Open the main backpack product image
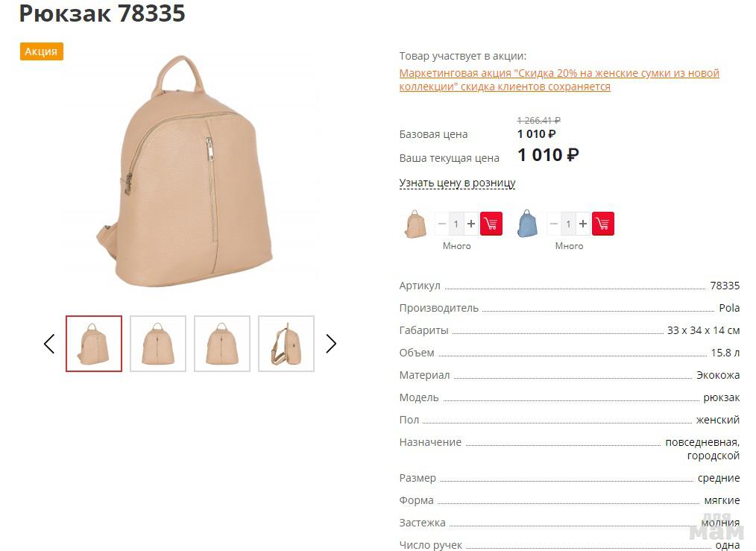 point(186,172)
